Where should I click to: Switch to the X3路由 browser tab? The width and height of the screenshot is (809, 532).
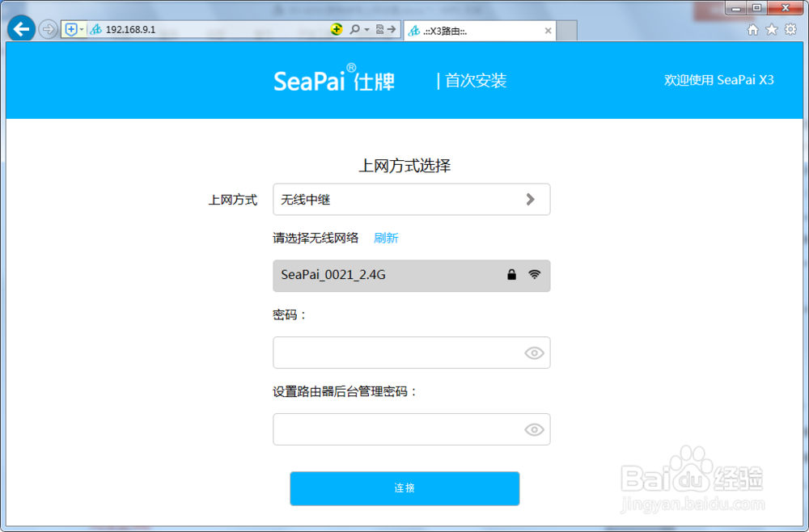click(x=473, y=31)
